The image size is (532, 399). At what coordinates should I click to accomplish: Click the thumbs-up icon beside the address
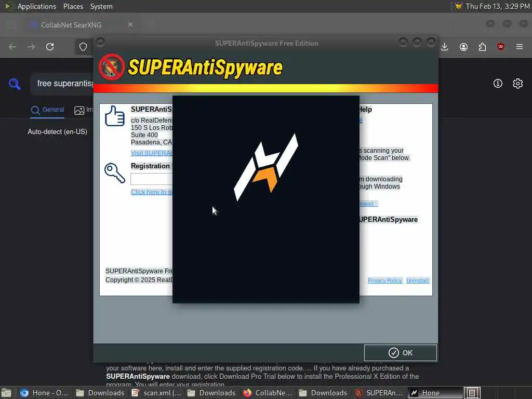pos(115,116)
